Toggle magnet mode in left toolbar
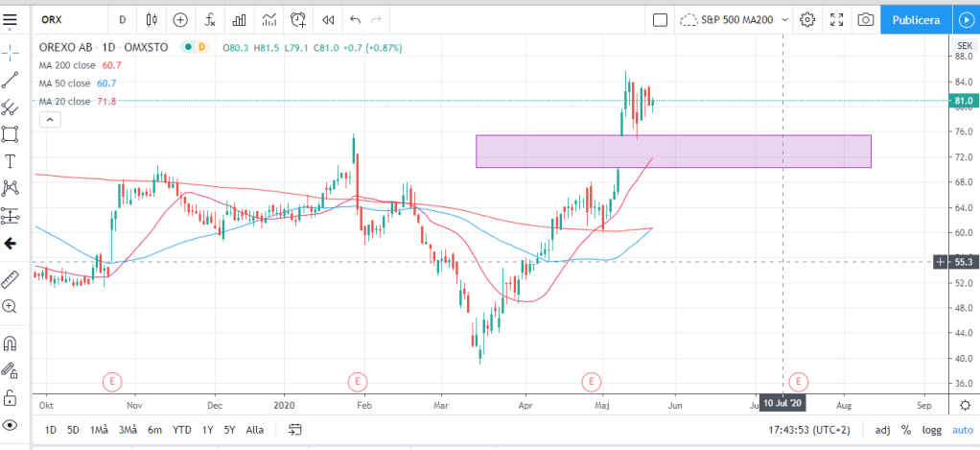 click(11, 343)
